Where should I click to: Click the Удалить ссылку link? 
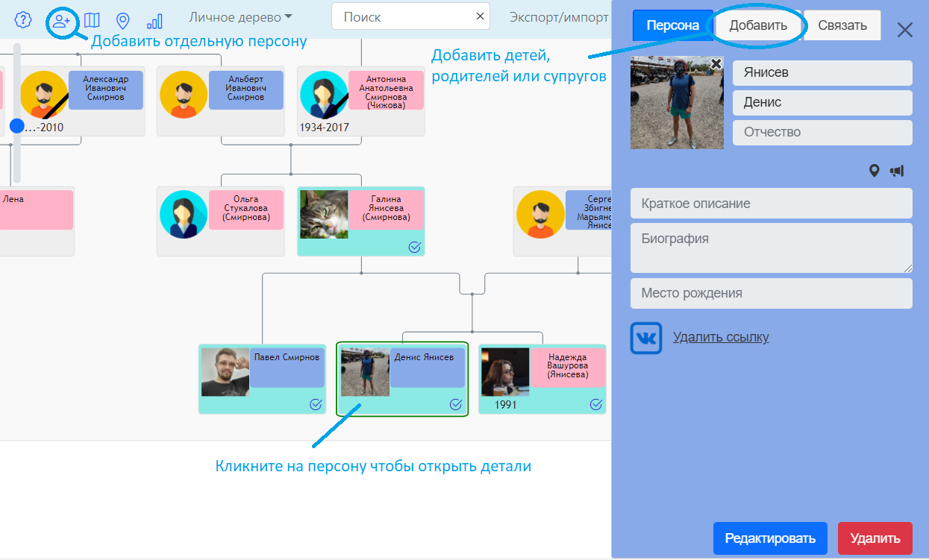[721, 337]
